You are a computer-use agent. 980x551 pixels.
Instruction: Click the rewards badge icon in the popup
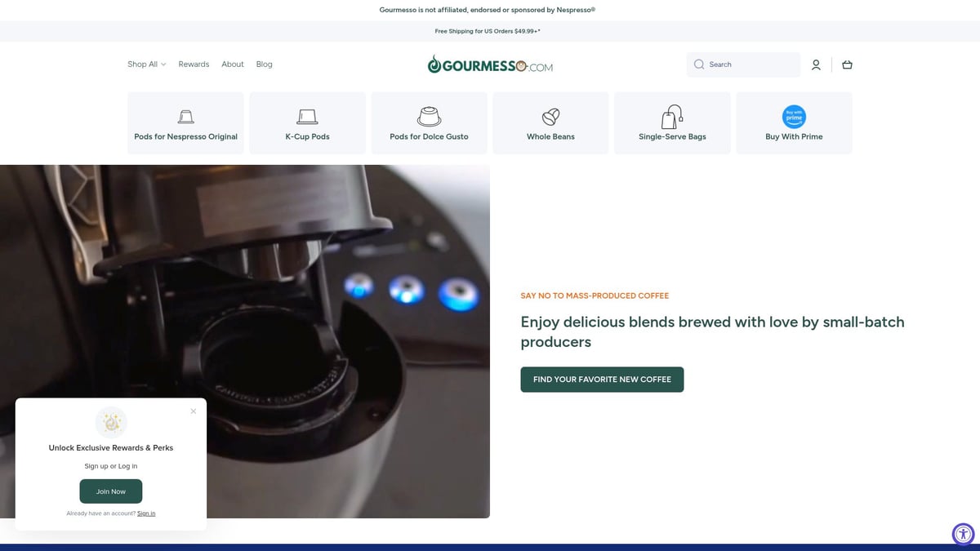(x=110, y=422)
